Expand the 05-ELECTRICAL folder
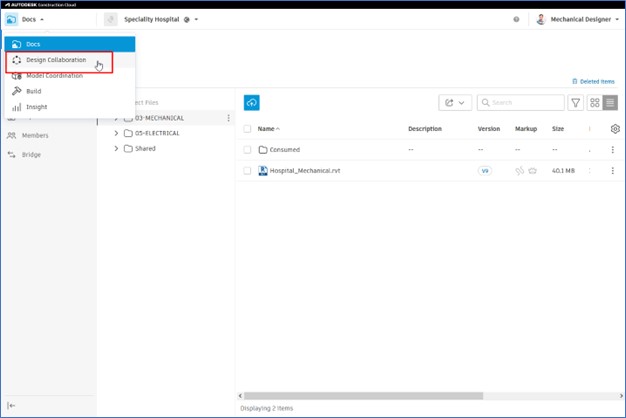 [116, 133]
